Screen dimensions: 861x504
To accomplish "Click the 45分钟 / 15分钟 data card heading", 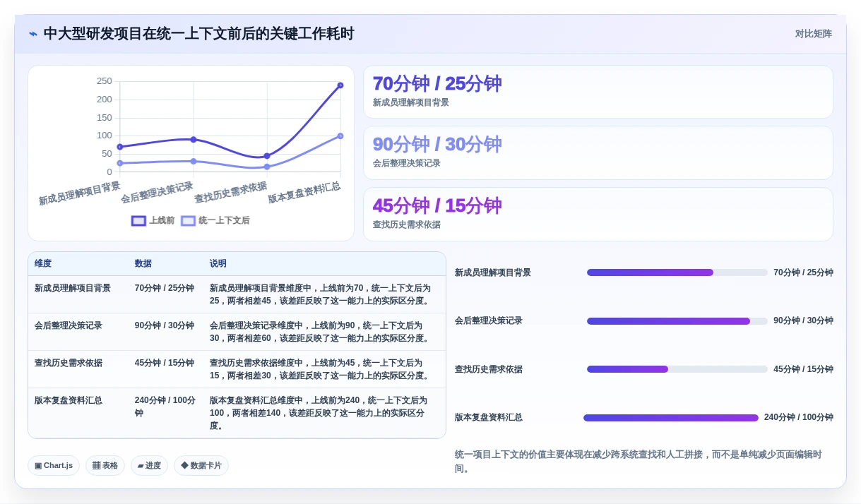I will coord(437,205).
